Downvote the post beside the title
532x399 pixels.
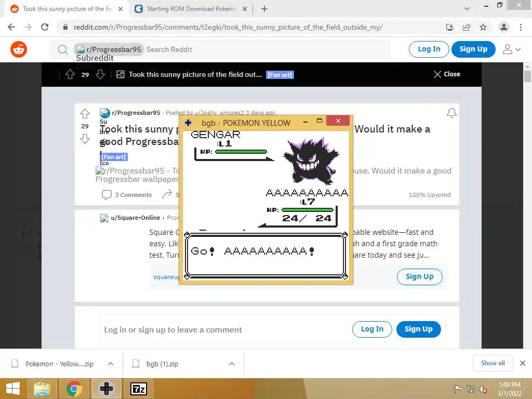[85, 139]
